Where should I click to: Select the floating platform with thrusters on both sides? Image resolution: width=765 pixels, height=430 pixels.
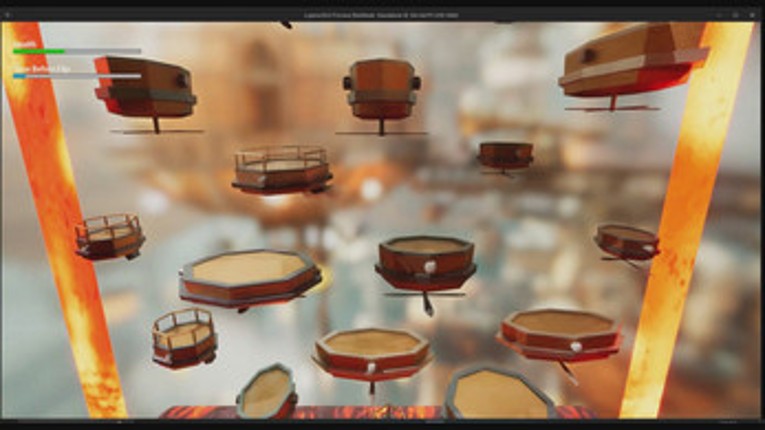382,97
